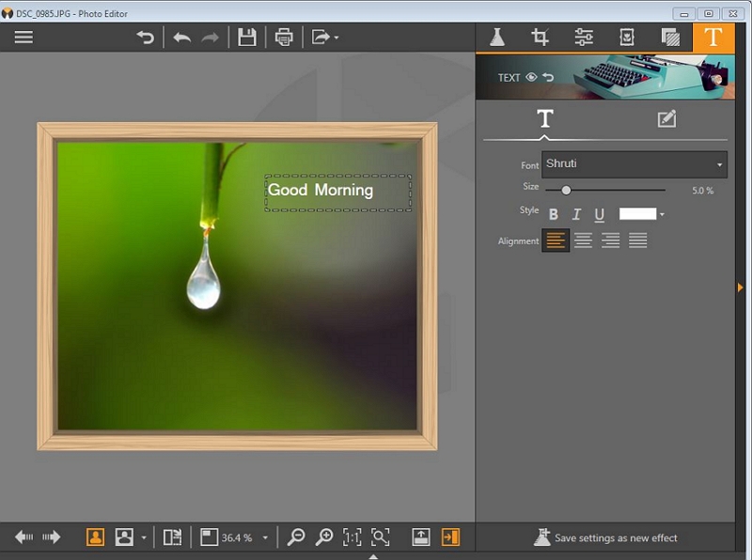
Task: Redo the last undone edit
Action: [x=210, y=37]
